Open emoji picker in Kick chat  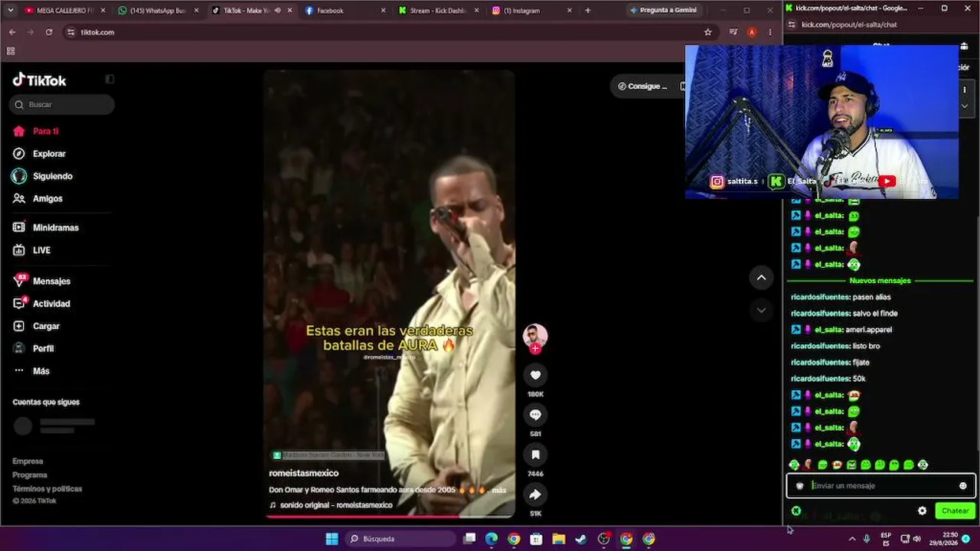coord(963,485)
